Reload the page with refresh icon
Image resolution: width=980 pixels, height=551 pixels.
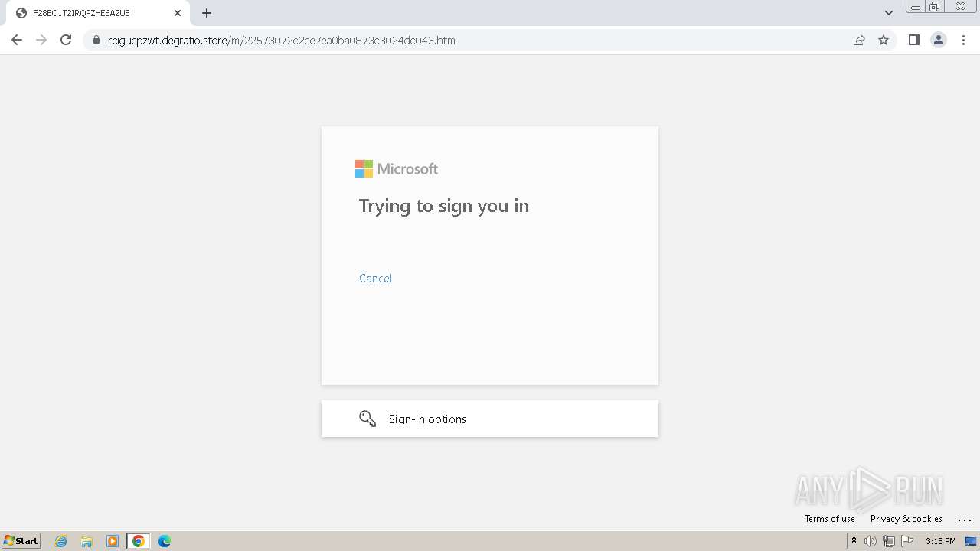(x=66, y=40)
